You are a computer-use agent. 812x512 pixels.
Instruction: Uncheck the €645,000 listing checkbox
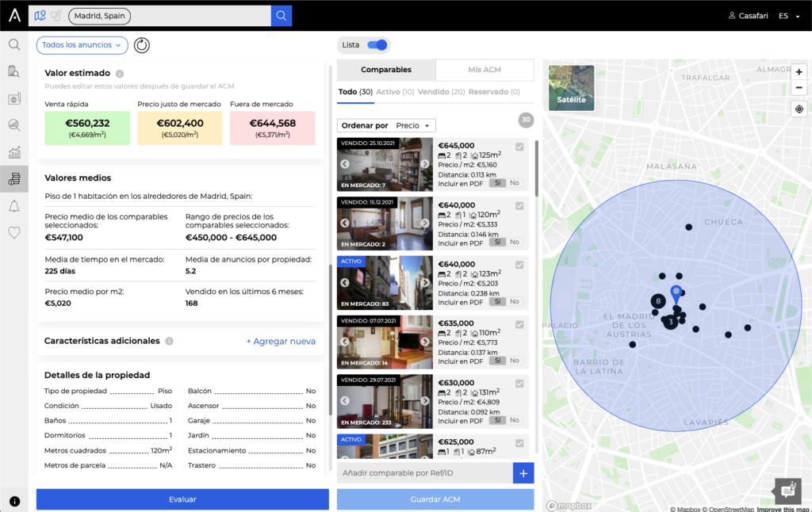pos(519,147)
